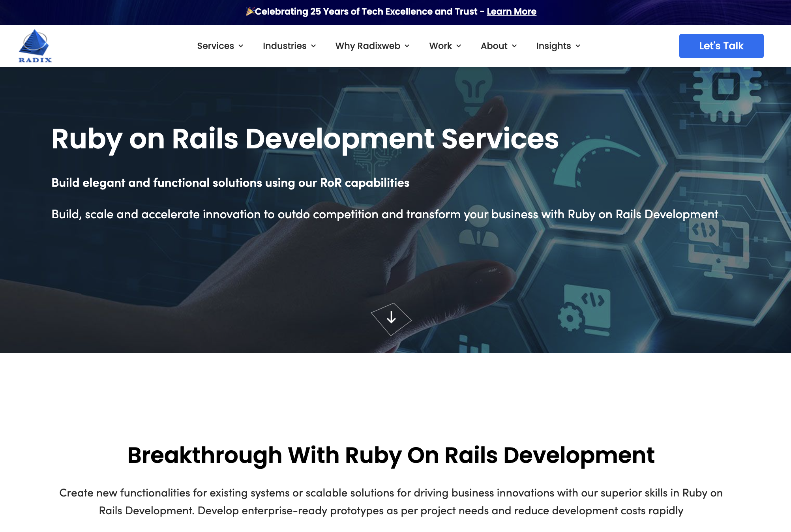Follow the Learn More banner link
Screen dimensions: 791x532
(512, 11)
